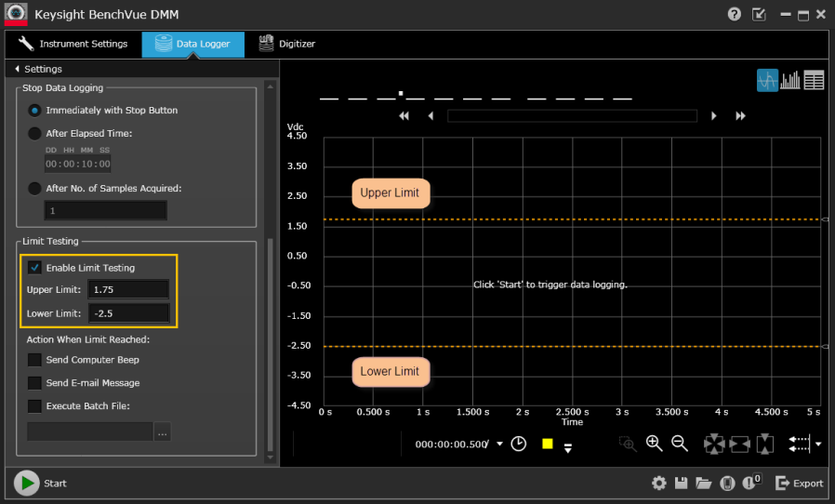Step forward with single right arrow
This screenshot has width=835, height=504.
point(713,115)
